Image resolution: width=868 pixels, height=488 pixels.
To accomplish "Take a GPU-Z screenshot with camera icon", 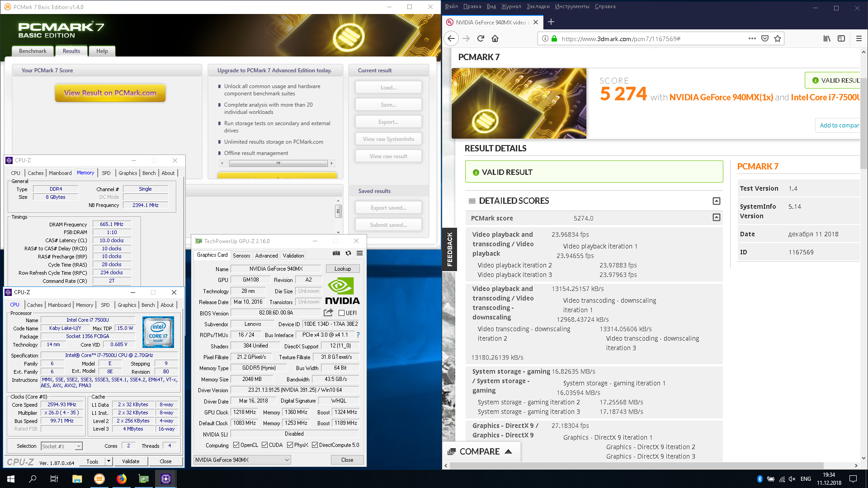I will [336, 253].
